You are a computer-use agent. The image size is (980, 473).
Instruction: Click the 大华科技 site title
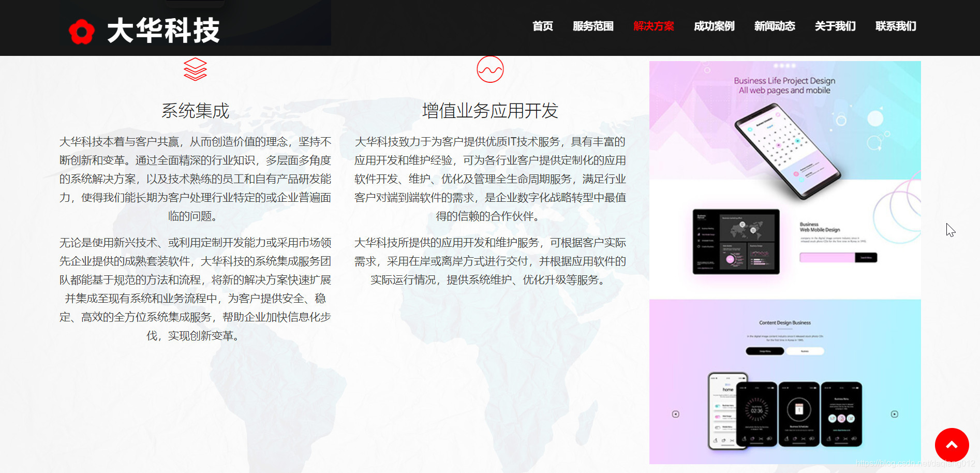[164, 31]
